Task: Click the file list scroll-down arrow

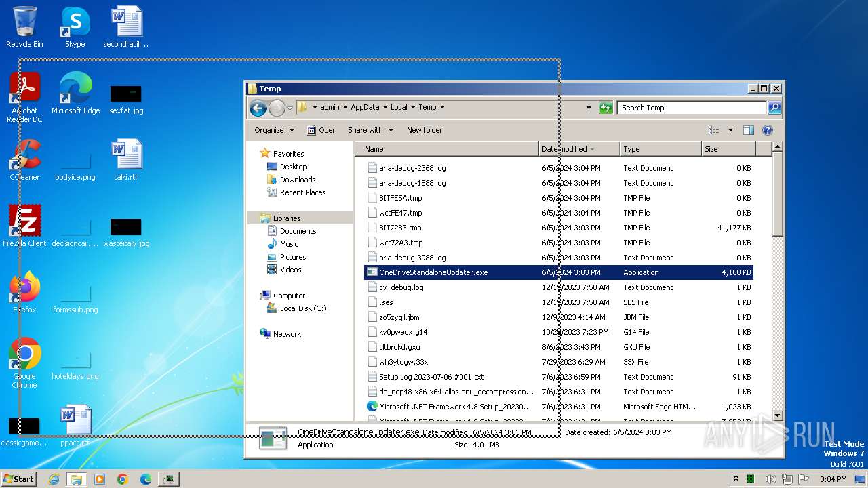Action: coord(778,415)
